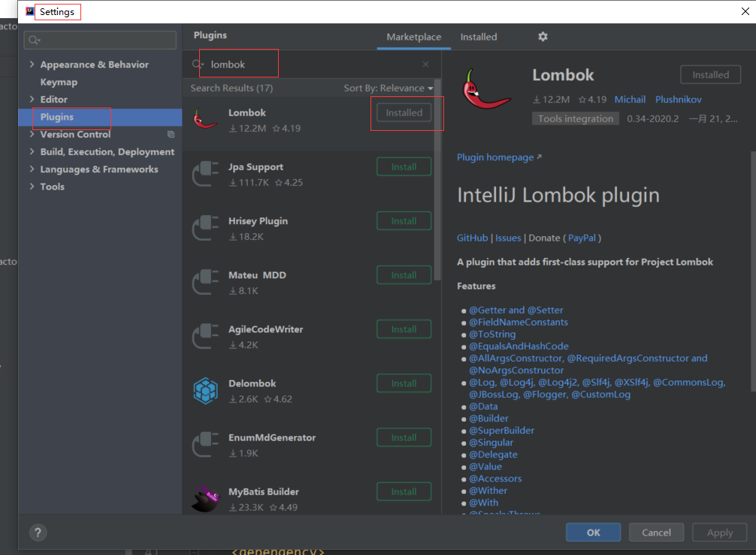The width and height of the screenshot is (756, 555).
Task: Open the @Builder feature link
Action: click(489, 418)
